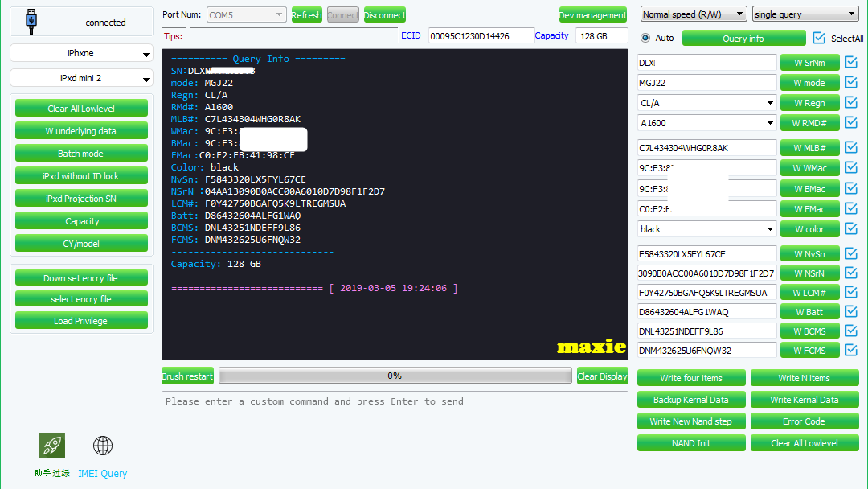Click Write N items button
The image size is (868, 489).
(x=805, y=378)
